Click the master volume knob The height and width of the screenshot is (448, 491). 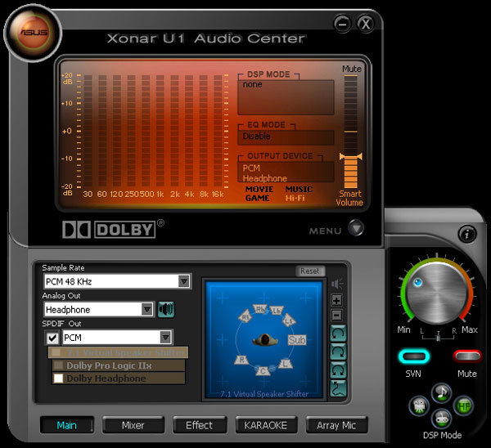click(437, 293)
